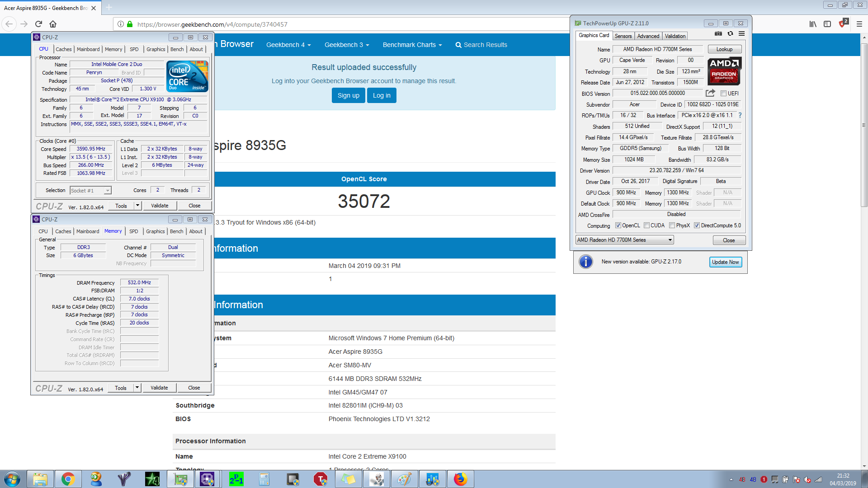Click the AMD Radeon logo in GPU-Z
868x488 pixels.
tap(724, 71)
